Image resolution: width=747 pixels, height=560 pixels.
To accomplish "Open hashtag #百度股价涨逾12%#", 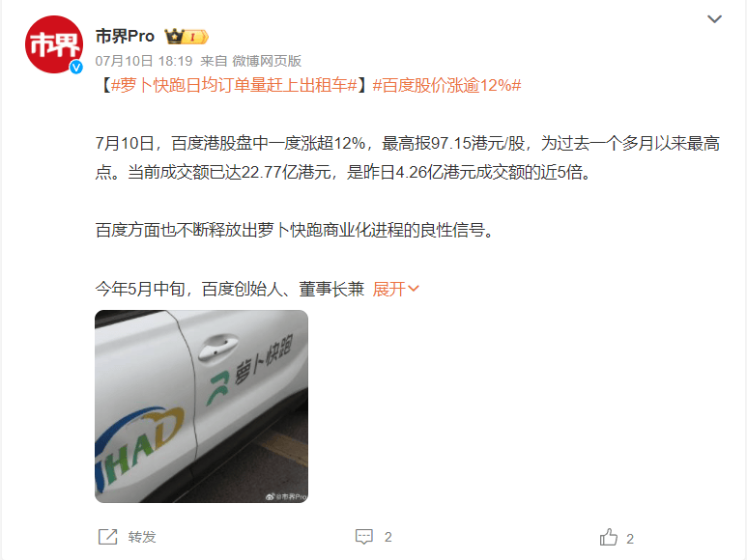I will pyautogui.click(x=446, y=85).
